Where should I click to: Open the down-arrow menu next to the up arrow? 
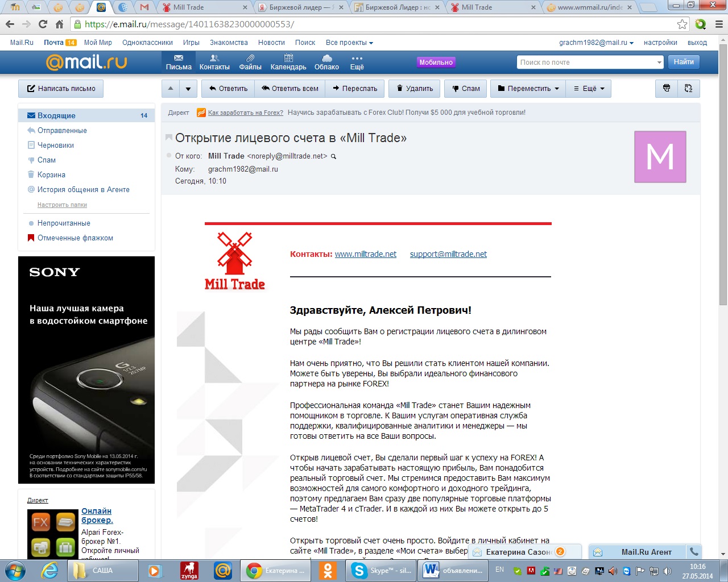coord(188,88)
